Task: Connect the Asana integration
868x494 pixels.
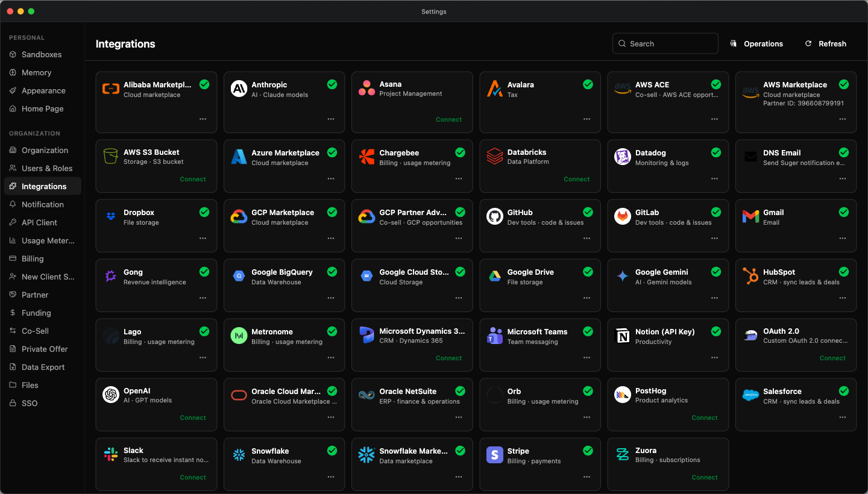Action: click(449, 119)
